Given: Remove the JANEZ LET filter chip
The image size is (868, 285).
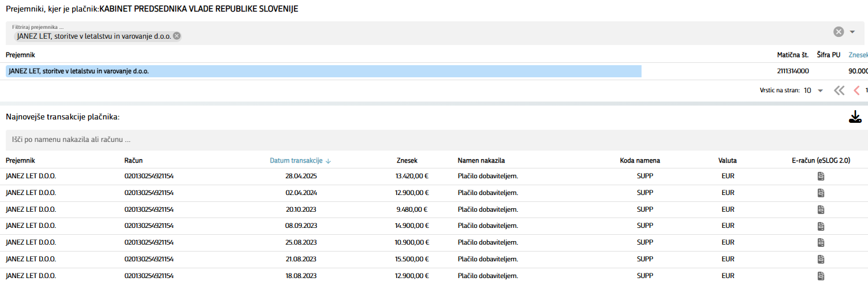Looking at the screenshot, I should [177, 36].
